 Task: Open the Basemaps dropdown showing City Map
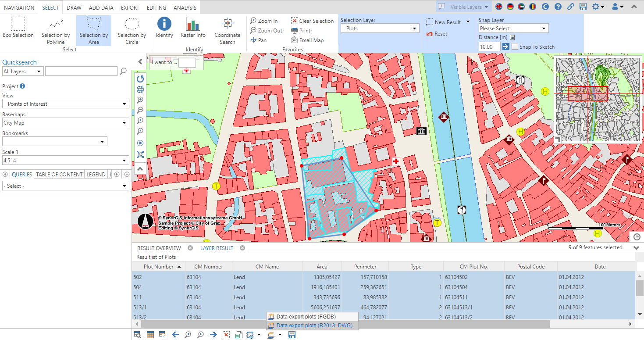(66, 122)
